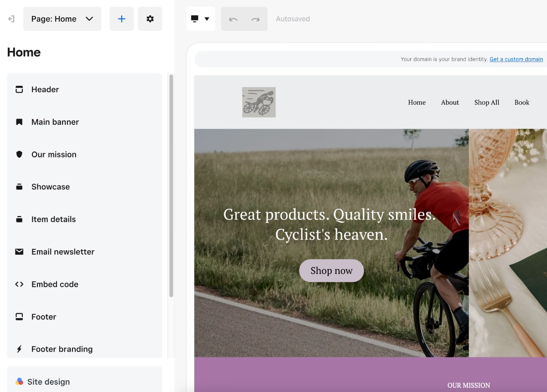
Task: Open the Footer section label
Action: tap(44, 317)
